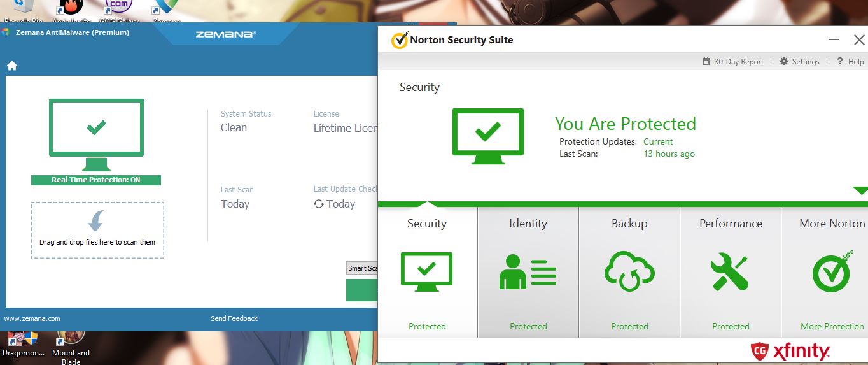Viewport: 868px width, 365px height.
Task: Click the More Norton checkmark circle icon
Action: 832,271
